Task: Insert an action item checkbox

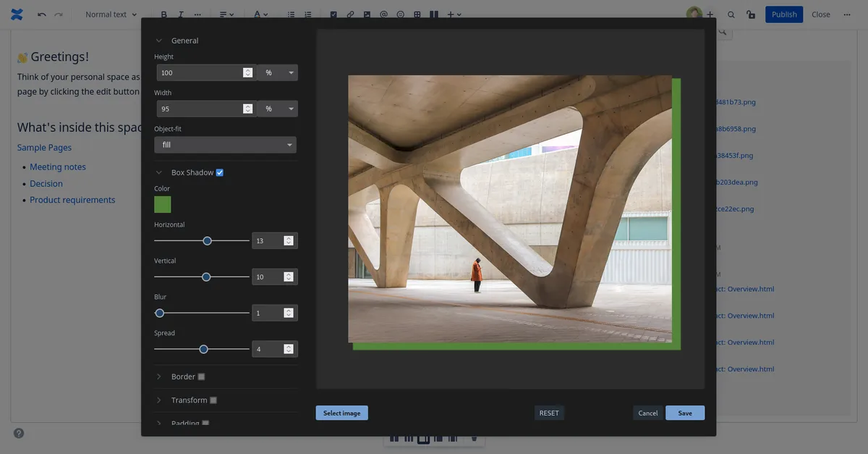Action: 333,14
